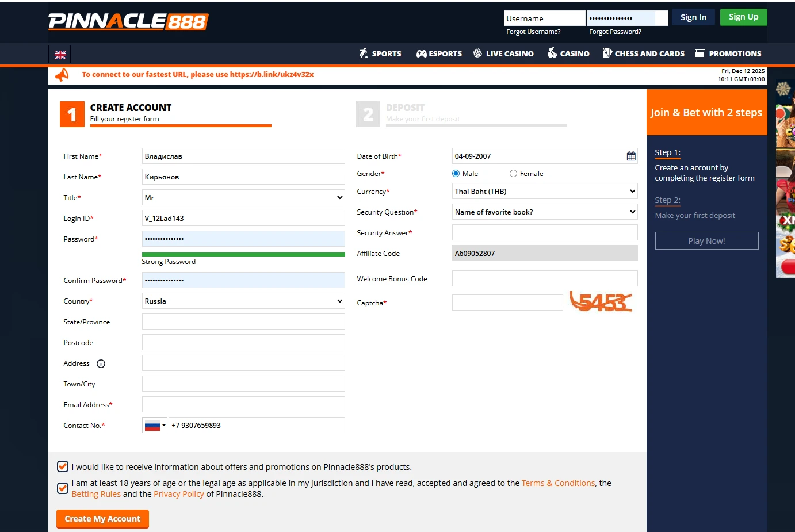Click the Email Address input field

coord(243,404)
